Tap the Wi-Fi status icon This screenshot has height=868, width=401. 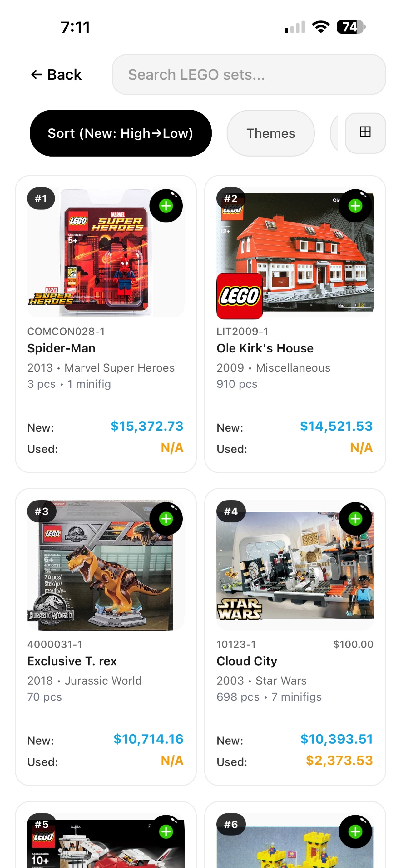click(x=321, y=27)
